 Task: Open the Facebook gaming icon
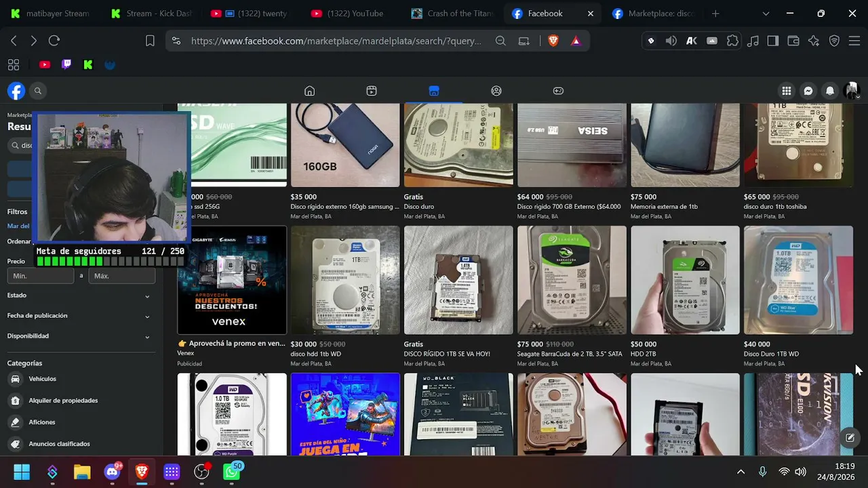tap(558, 91)
